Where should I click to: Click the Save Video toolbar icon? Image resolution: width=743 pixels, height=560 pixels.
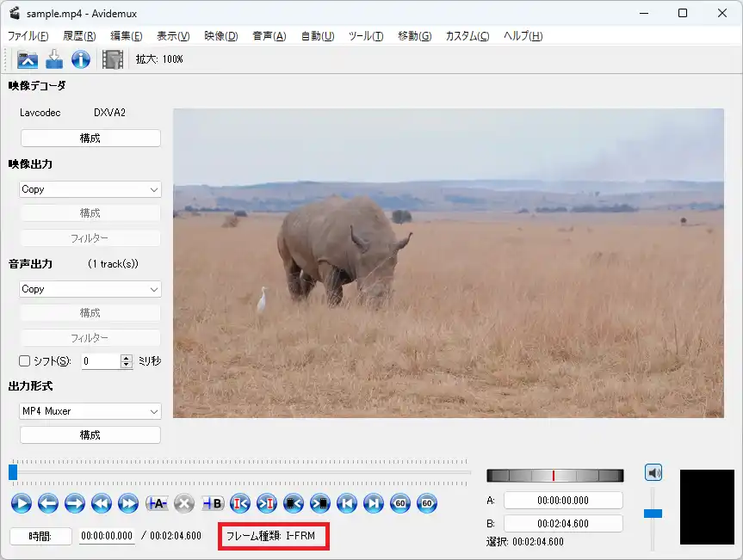coord(54,59)
